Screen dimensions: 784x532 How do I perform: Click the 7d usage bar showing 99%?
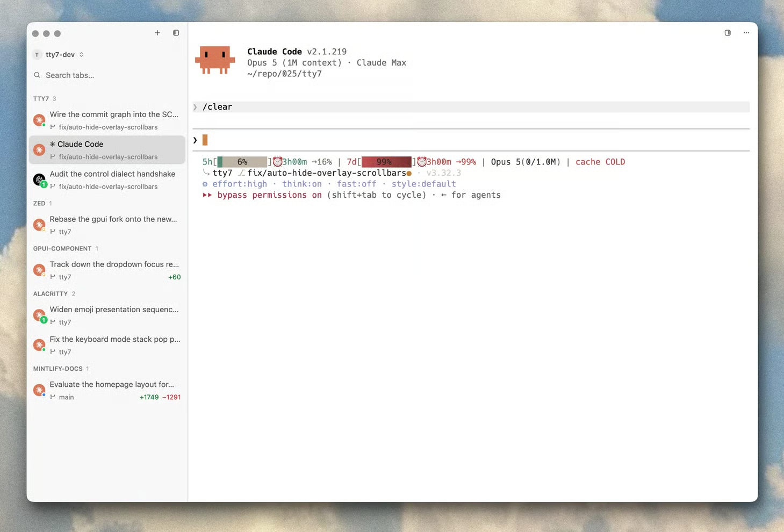[386, 162]
